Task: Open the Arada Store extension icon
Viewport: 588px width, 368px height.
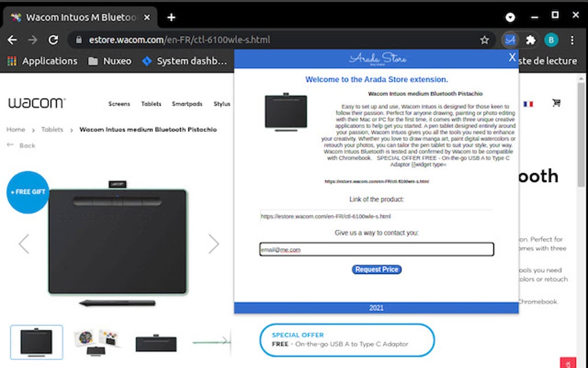Action: (x=510, y=40)
